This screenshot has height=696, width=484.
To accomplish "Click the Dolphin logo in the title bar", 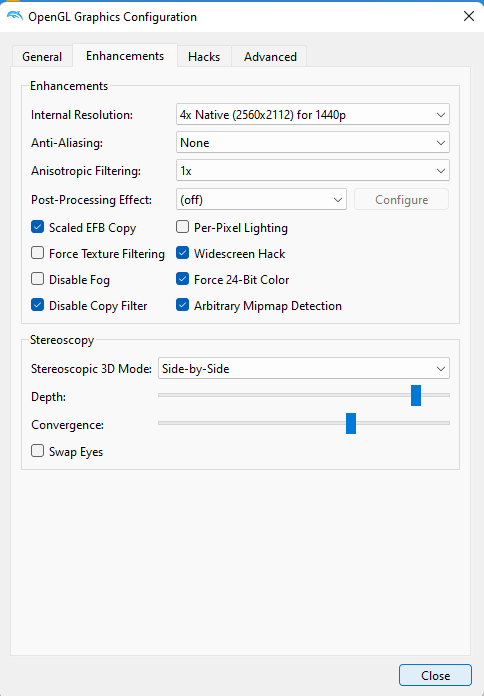I will pos(15,16).
